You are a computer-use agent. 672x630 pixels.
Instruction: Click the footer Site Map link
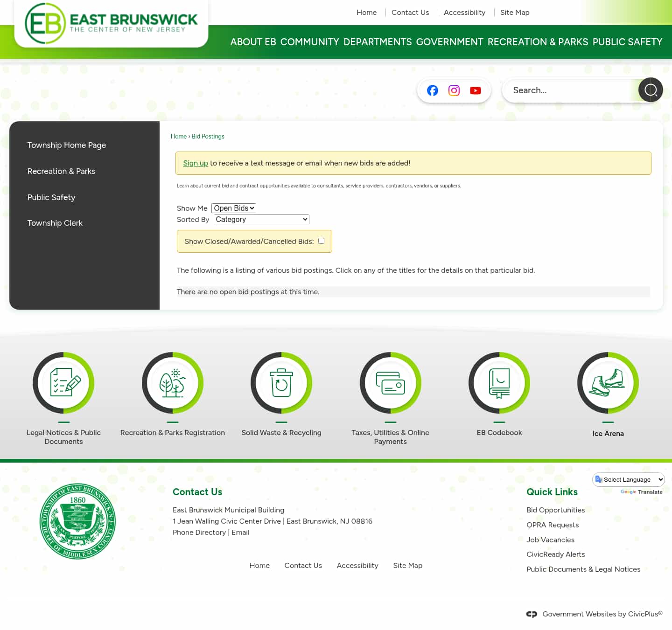click(x=408, y=566)
